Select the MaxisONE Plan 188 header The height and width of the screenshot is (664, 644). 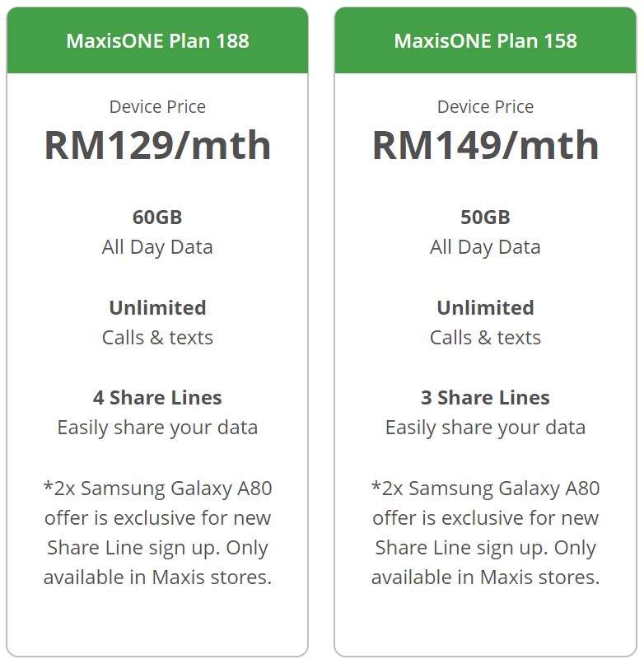tap(157, 40)
